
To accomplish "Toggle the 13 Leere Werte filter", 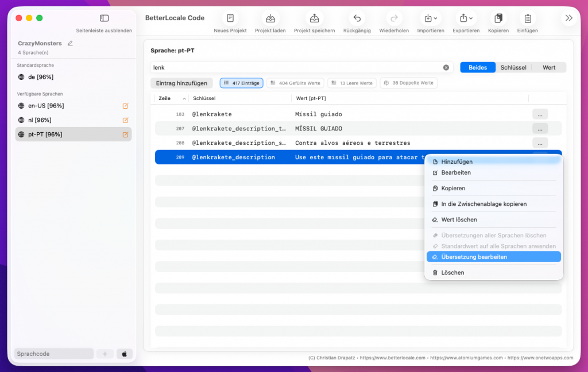I will pos(351,83).
